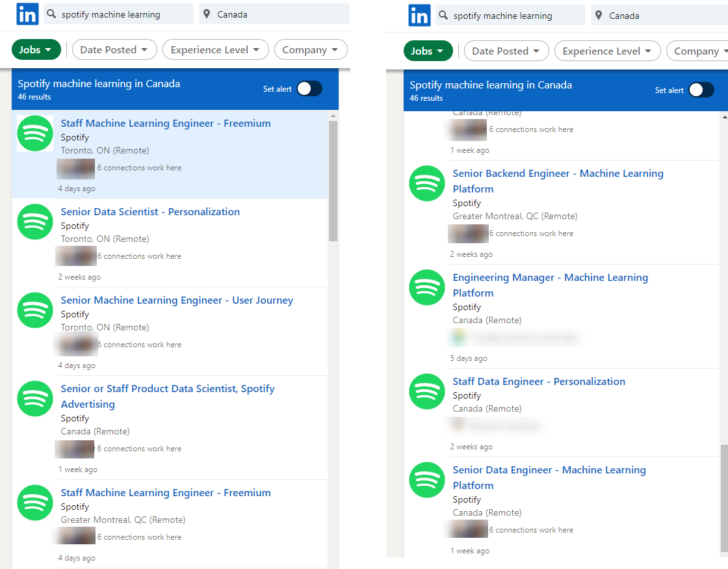Click '5 days ago' under Engineering Manager job
The width and height of the screenshot is (728, 569).
[x=469, y=358]
